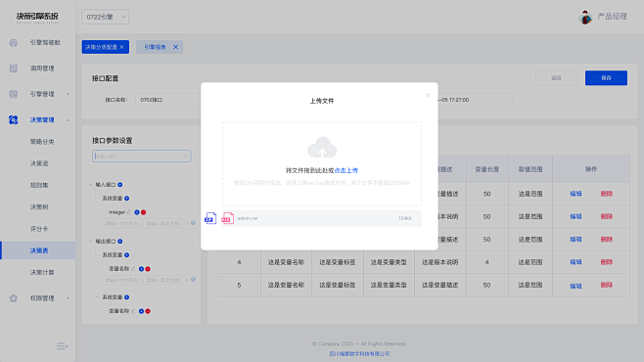
Task: Click the 产品经理 user avatar
Action: click(x=585, y=17)
